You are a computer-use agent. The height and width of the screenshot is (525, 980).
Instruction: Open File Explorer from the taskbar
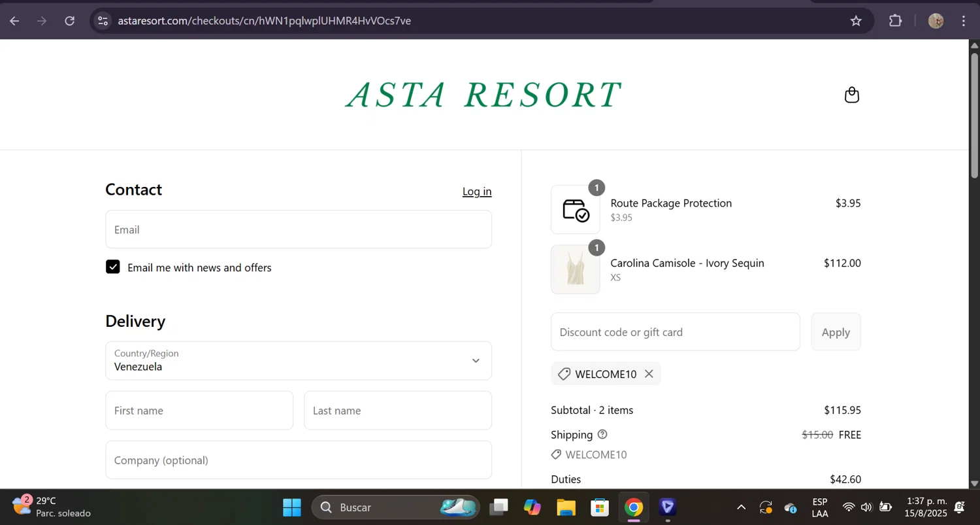coord(566,507)
